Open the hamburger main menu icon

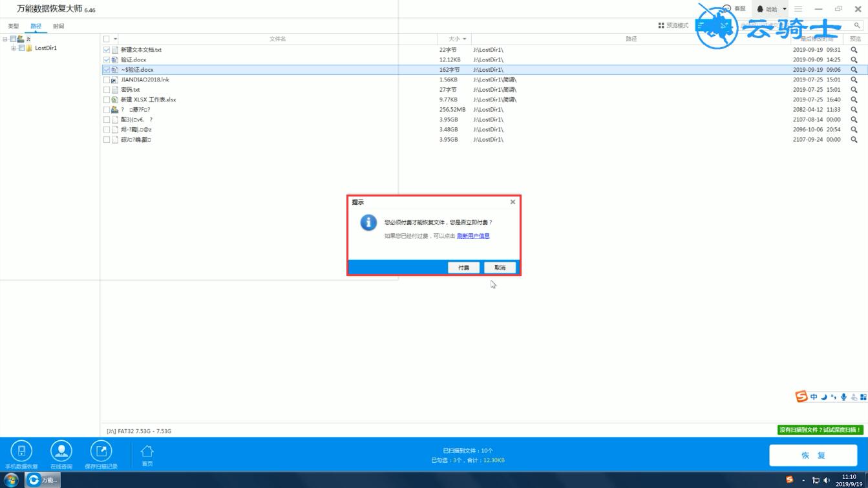798,9
